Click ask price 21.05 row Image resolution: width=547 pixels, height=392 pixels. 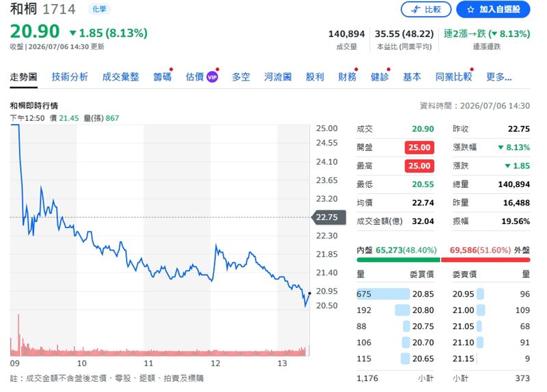[x=491, y=326]
